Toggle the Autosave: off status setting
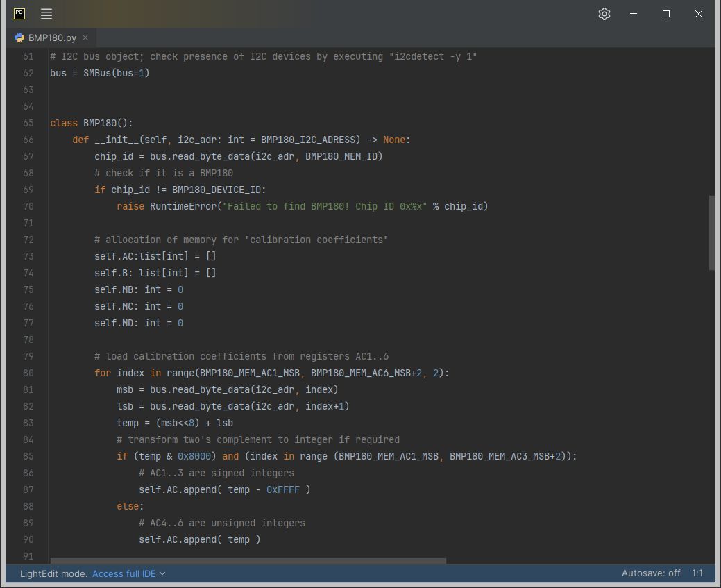 click(x=651, y=573)
